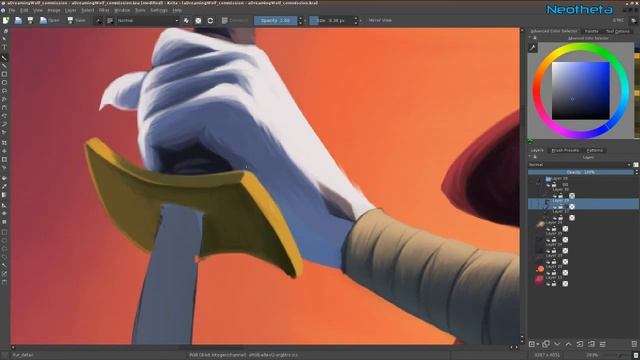Viewport: 640px width, 360px height.
Task: Select the Ellipse shape tool
Action: pos(4,82)
